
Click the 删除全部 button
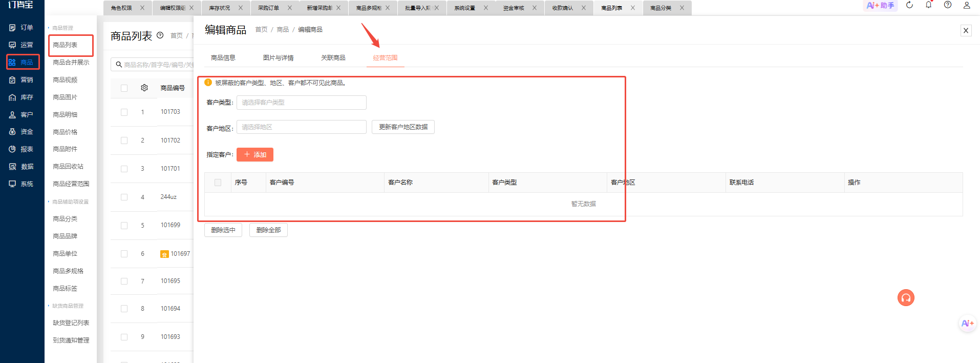pos(268,230)
